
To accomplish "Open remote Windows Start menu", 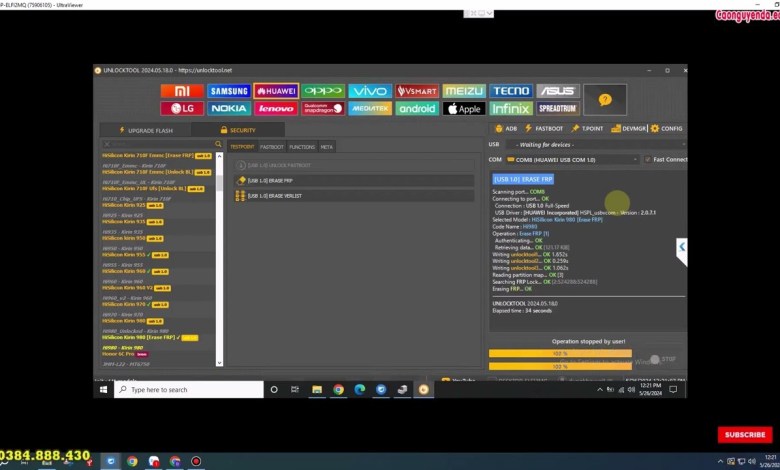I will coord(103,390).
